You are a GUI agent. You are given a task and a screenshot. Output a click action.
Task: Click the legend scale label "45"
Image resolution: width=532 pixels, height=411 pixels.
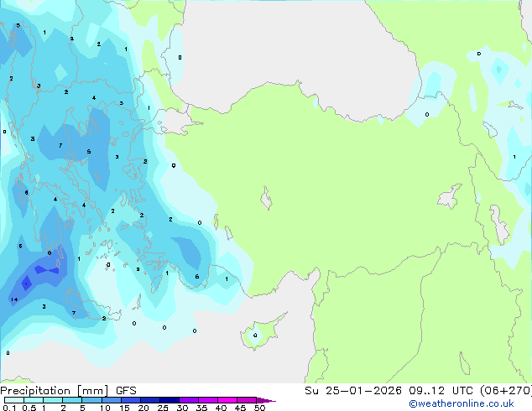[x=240, y=408]
